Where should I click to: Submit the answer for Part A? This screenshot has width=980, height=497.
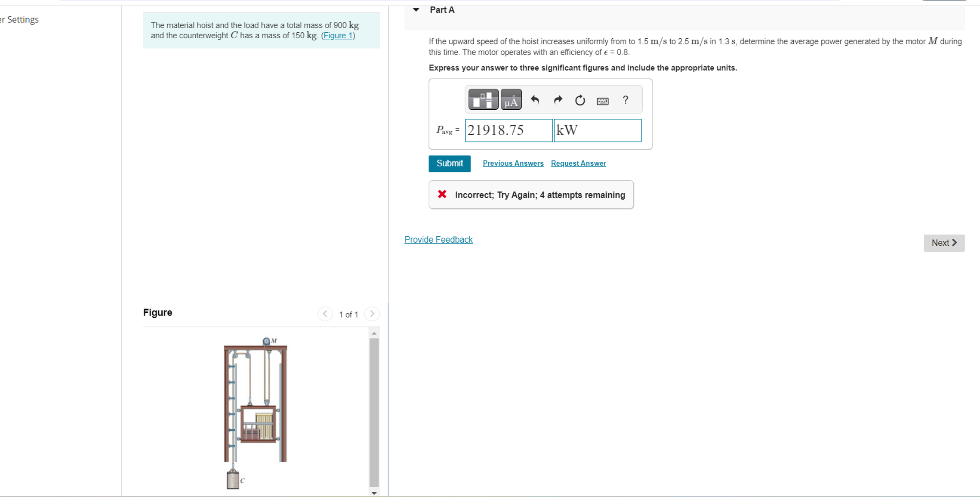449,164
